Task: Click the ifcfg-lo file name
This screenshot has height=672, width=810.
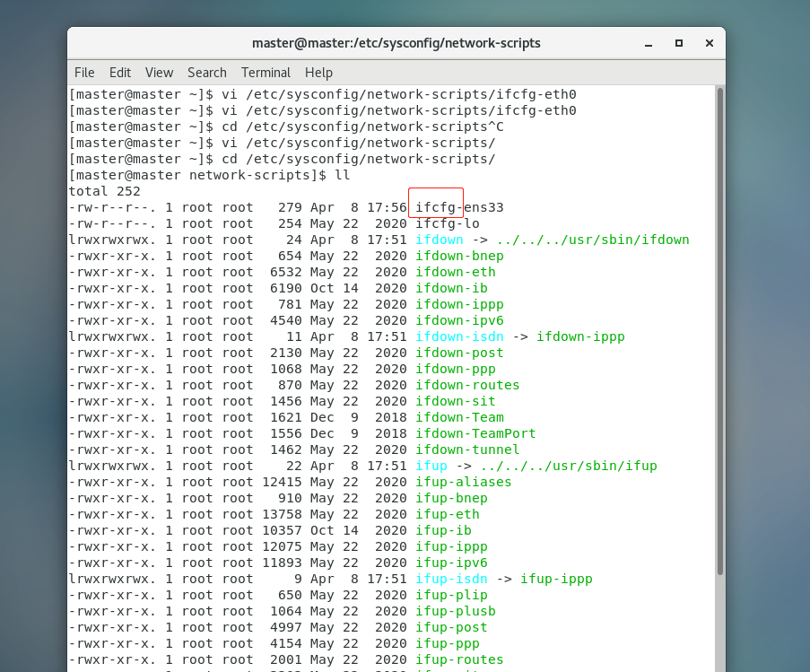Action: 448,223
